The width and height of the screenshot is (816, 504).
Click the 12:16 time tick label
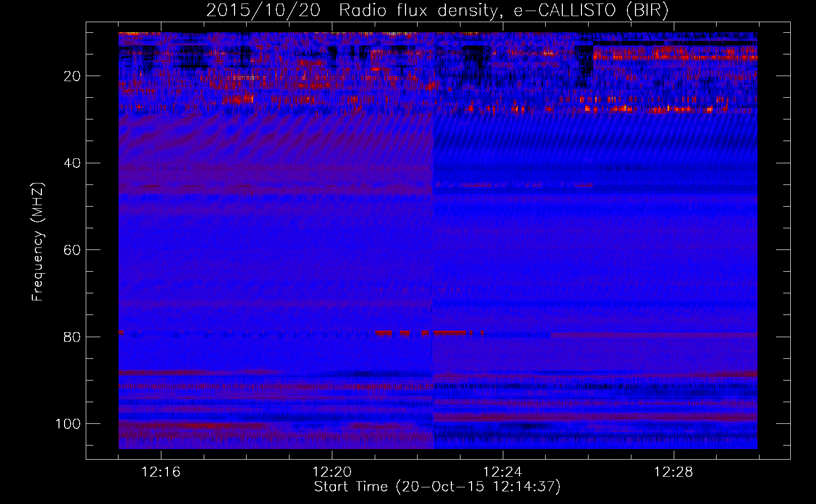point(161,472)
